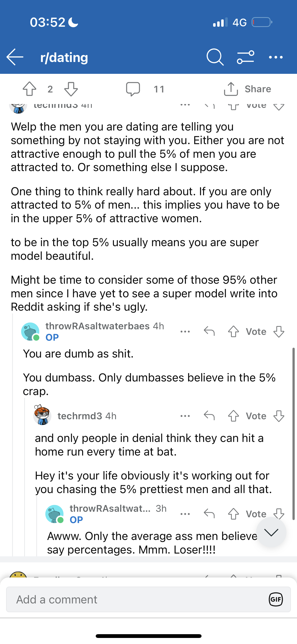
Task: Open options menu on techrmd3 reply
Action: [185, 416]
